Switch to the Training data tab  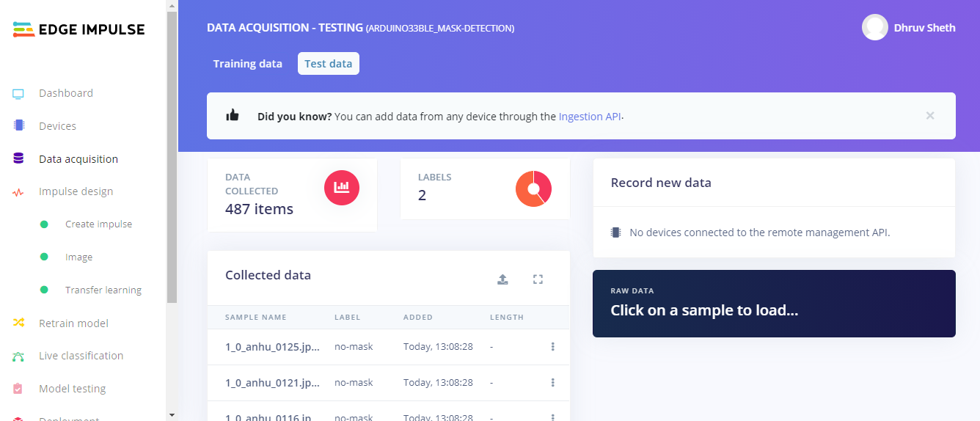(x=247, y=64)
